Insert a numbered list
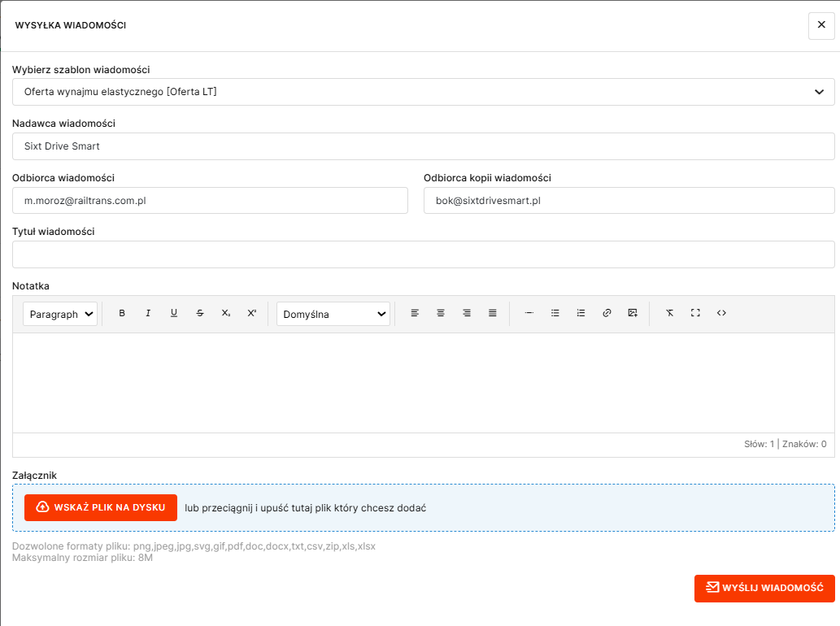The height and width of the screenshot is (626, 840). pos(581,313)
